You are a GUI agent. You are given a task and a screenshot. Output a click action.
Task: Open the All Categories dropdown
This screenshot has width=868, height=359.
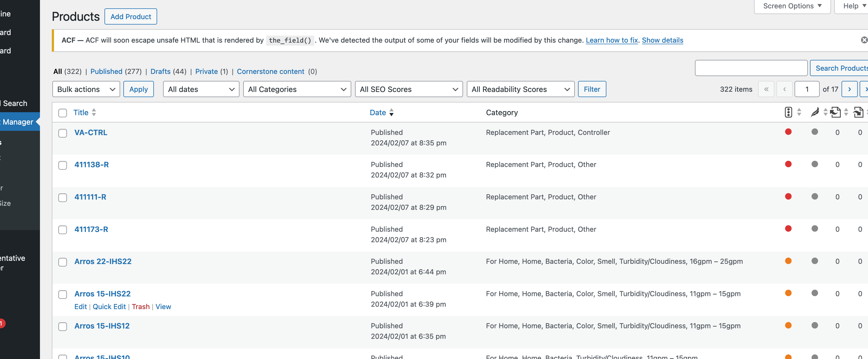(x=297, y=89)
